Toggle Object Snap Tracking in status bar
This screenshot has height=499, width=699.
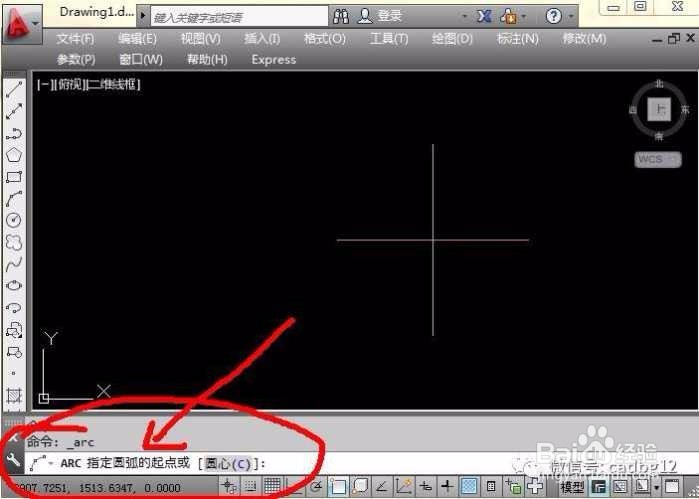pos(381,487)
